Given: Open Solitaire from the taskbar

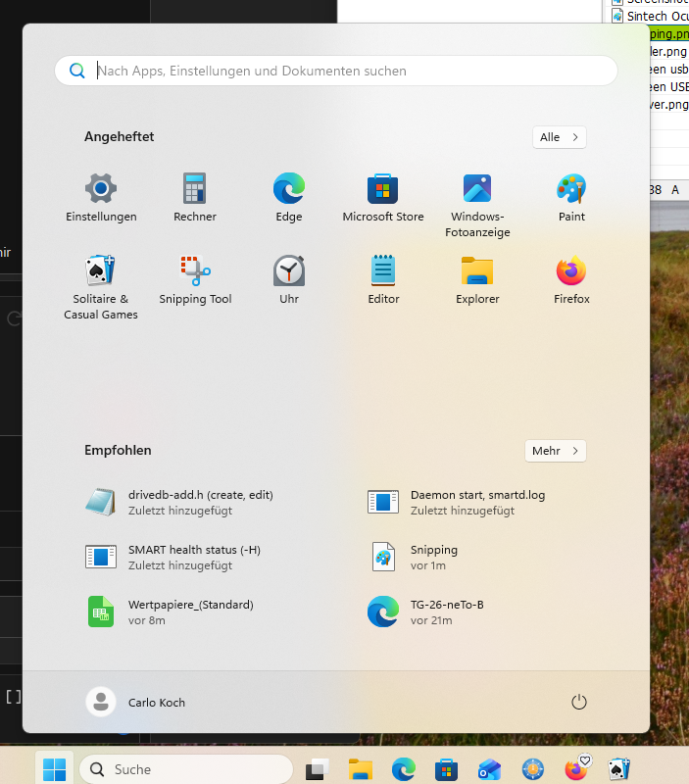Looking at the screenshot, I should [619, 769].
